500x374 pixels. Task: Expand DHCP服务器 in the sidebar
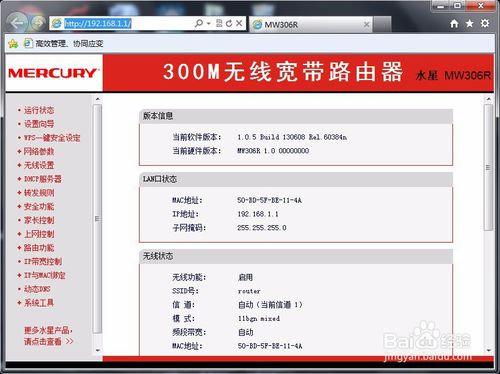(x=43, y=179)
